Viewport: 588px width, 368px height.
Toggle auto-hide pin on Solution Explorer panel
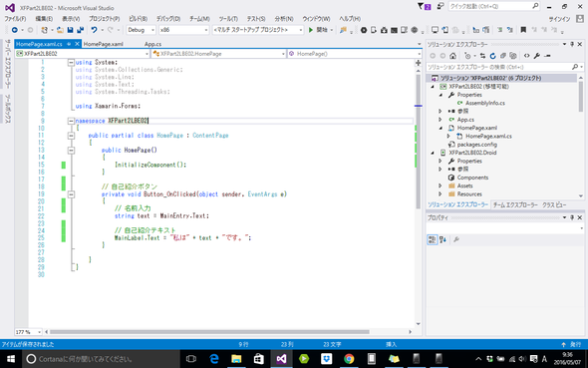point(572,44)
